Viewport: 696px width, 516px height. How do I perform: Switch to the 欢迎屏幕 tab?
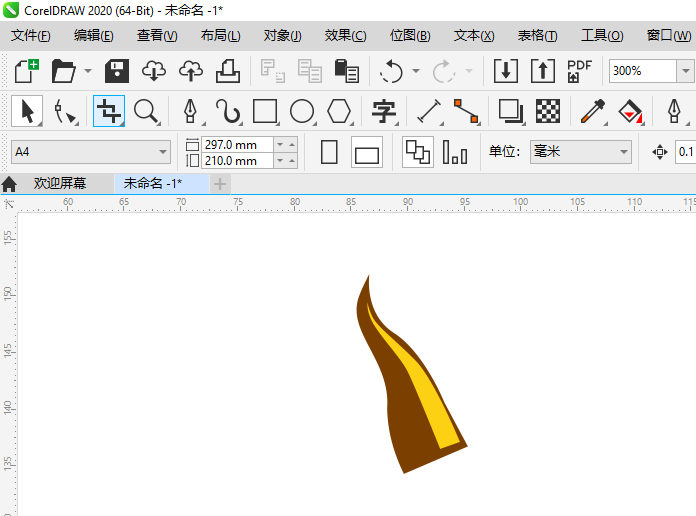[59, 184]
